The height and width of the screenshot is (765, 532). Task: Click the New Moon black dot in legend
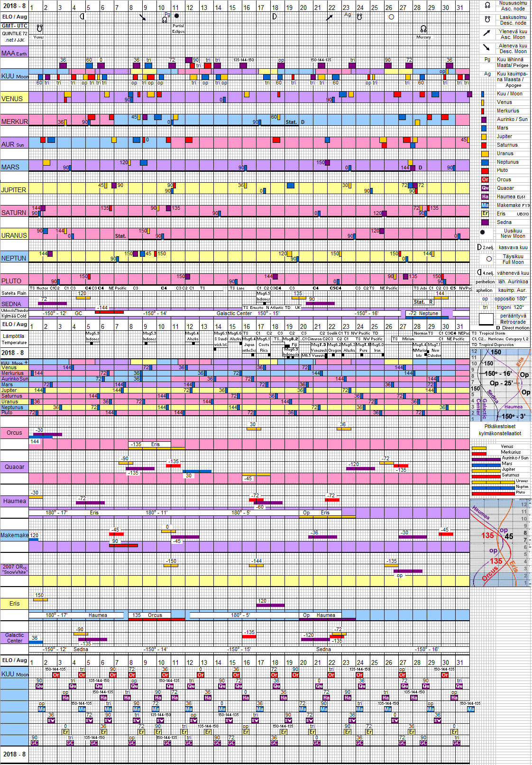[x=483, y=233]
